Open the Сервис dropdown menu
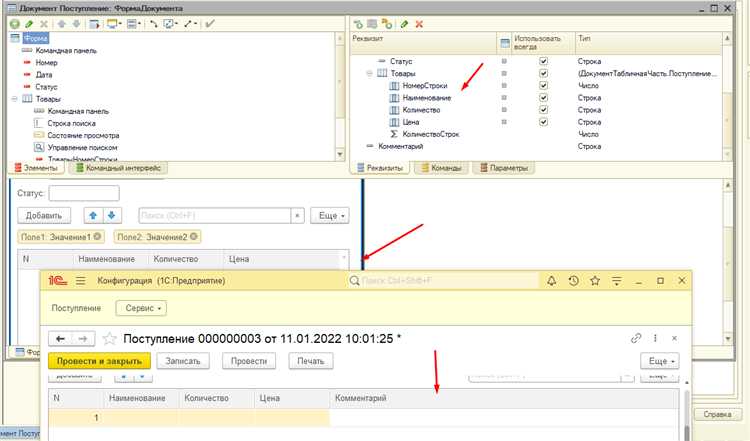This screenshot has width=750, height=441. [140, 309]
